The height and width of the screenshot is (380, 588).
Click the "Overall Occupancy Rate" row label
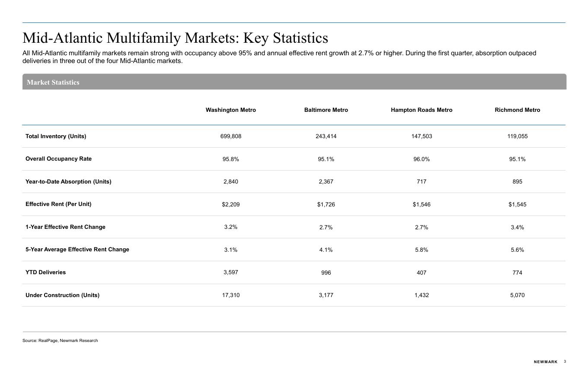click(58, 159)
